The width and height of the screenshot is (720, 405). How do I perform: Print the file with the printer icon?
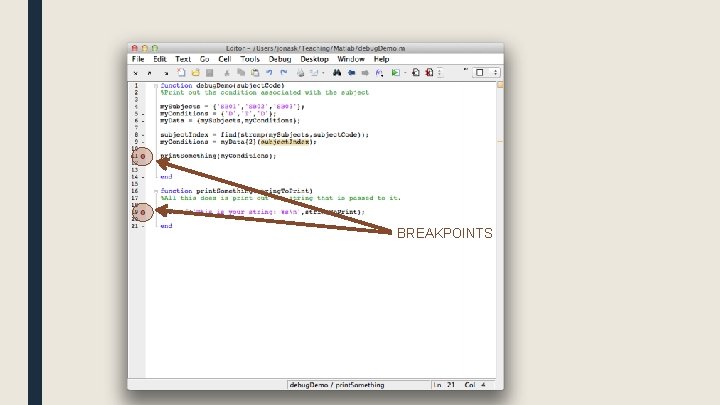[300, 73]
